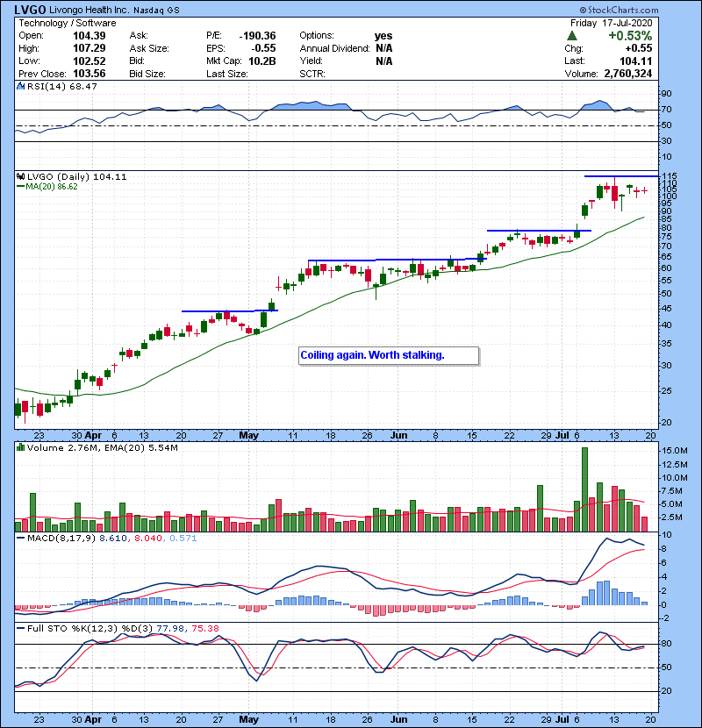This screenshot has width=702, height=728.
Task: Click the stochastic %D value 75.38
Action: coord(204,628)
